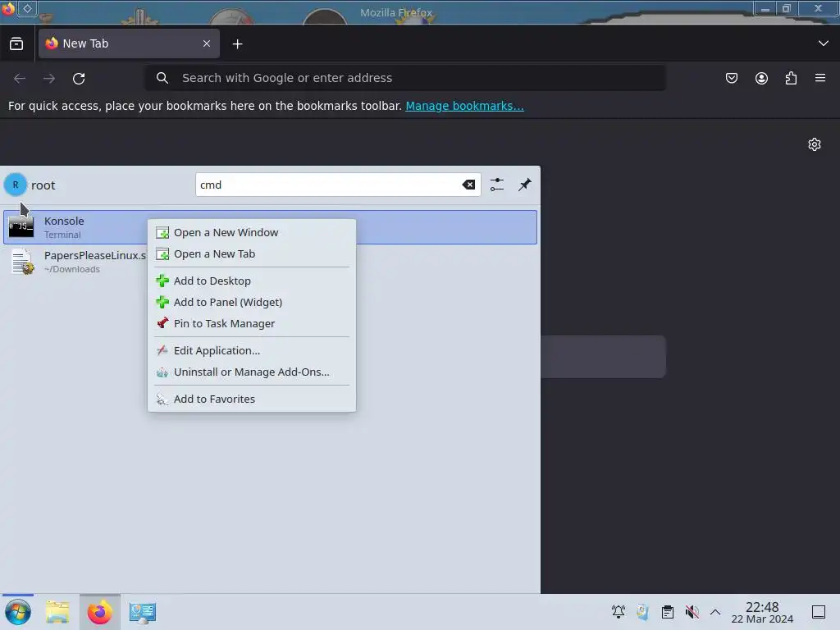Expand hidden system tray icons arrow
Viewport: 840px width, 630px height.
point(715,612)
